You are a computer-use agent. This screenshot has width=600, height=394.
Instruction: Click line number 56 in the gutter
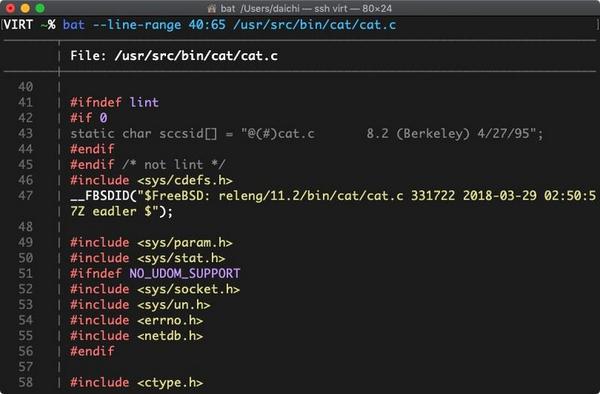tap(26, 351)
